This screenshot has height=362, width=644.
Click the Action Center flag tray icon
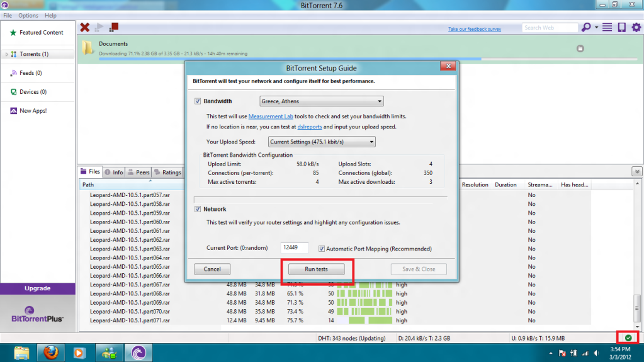(x=562, y=353)
